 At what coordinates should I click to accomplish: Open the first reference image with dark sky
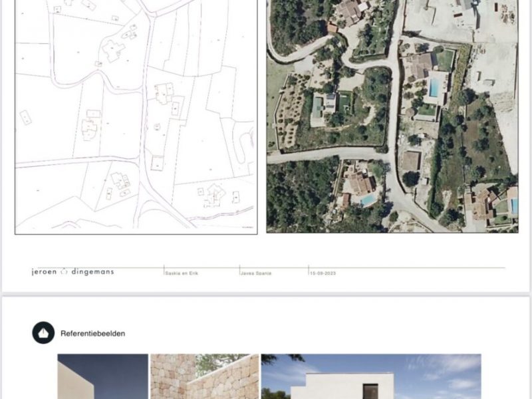click(x=102, y=376)
